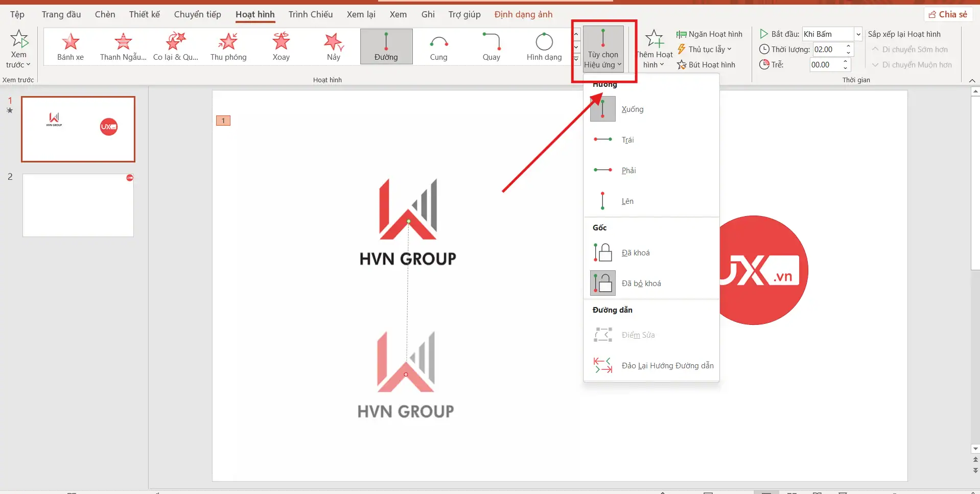Viewport: 980px width, 494px height.
Task: Go to previous slide with double-arrow button
Action: click(975, 460)
